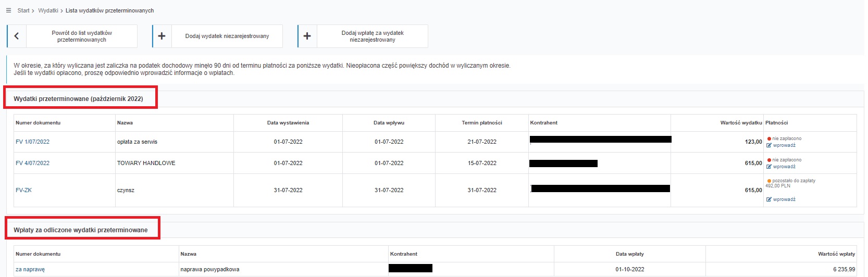868x277 pixels.
Task: Click plus icon for Dodaj wpłatę
Action: [x=307, y=36]
